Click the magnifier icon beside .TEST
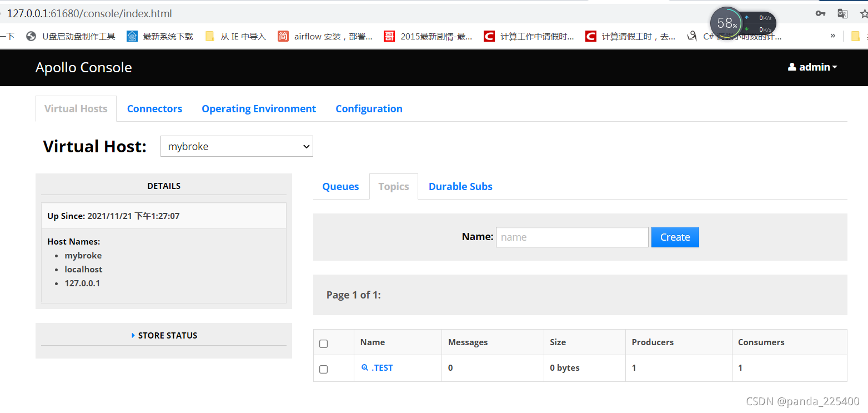 (x=365, y=367)
